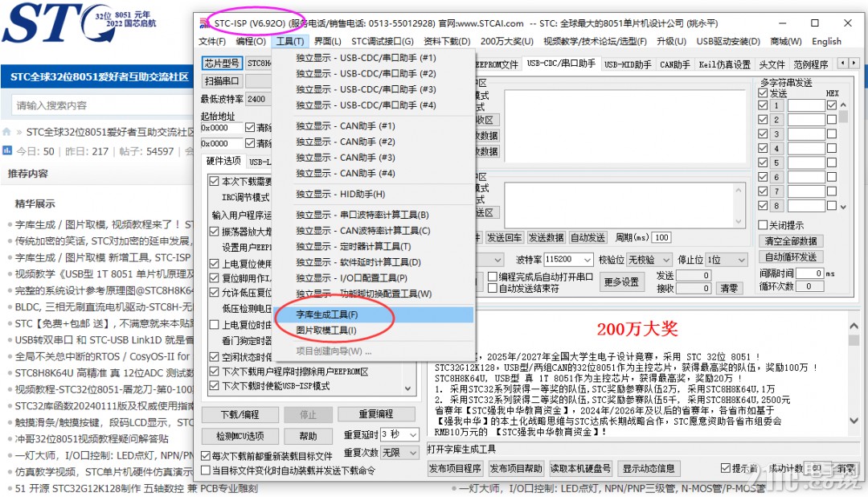The image size is (868, 497).
Task: Switch to the USB-HID助手 tab
Action: tap(627, 64)
